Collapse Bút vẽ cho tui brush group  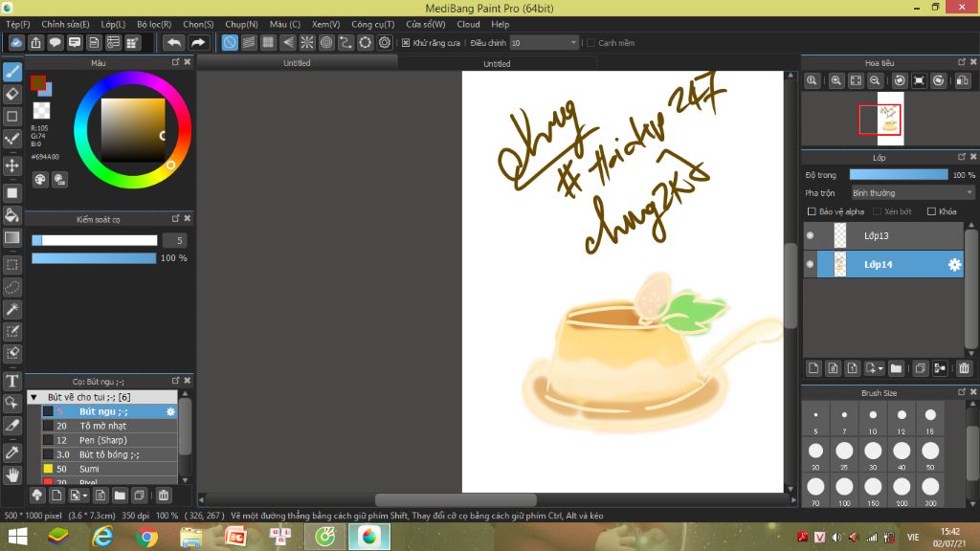point(34,397)
